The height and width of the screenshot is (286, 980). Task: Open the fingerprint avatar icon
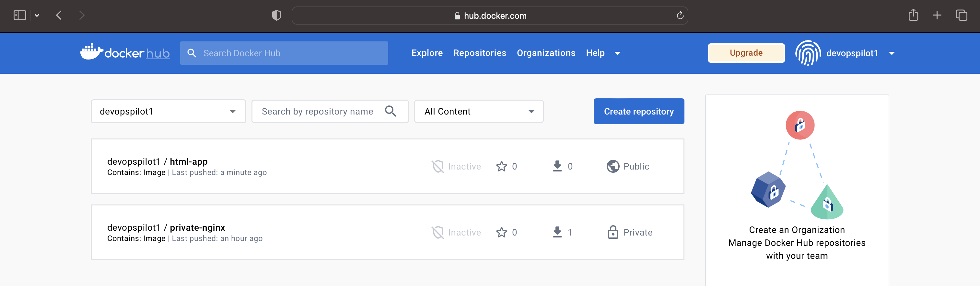[x=808, y=53]
